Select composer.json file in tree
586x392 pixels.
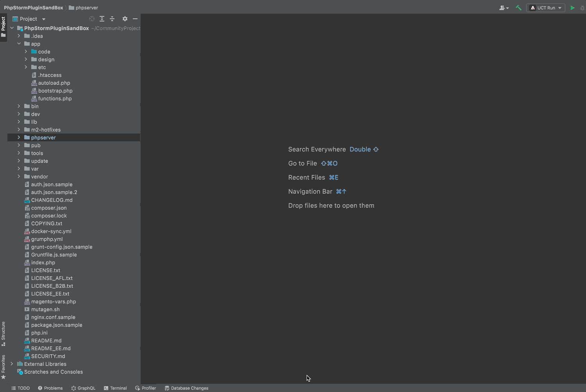(x=49, y=208)
